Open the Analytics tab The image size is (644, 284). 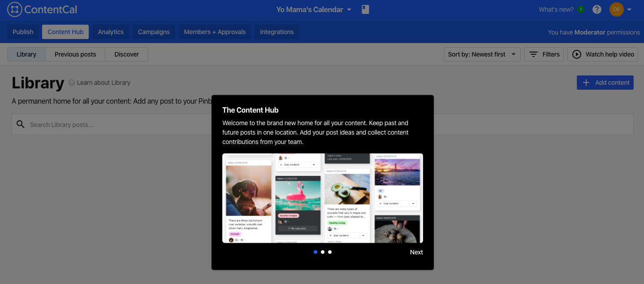[110, 32]
